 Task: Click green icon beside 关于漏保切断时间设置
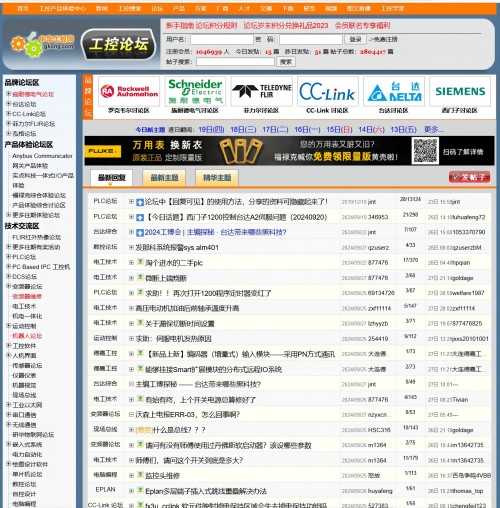[140, 323]
